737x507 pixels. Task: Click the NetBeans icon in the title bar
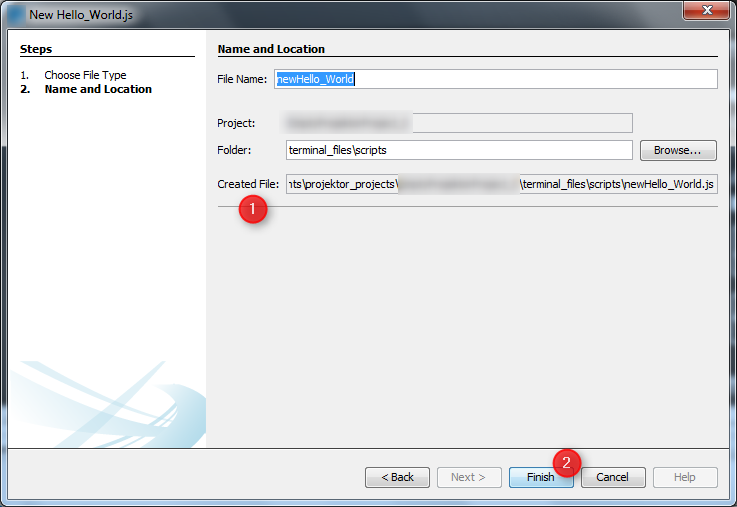coord(15,14)
